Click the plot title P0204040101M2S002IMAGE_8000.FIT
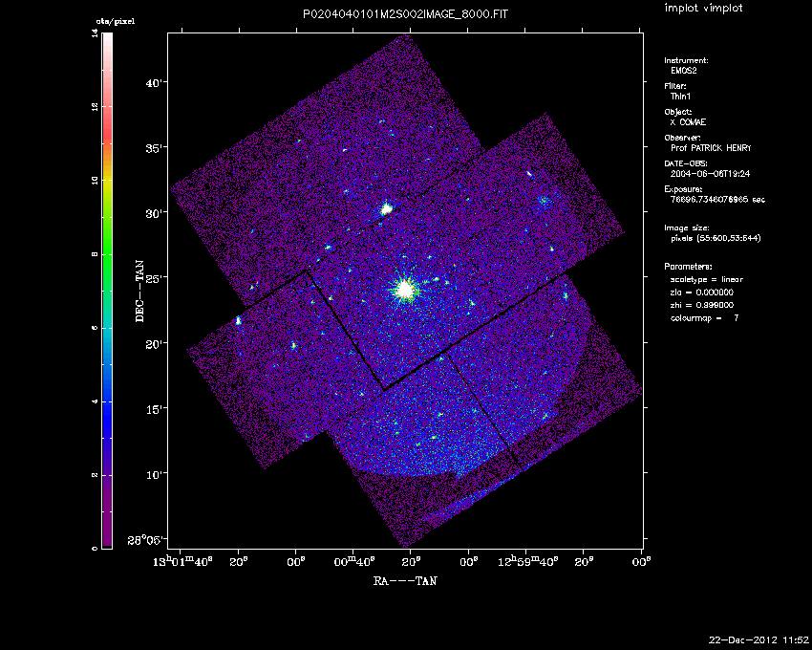The image size is (812, 650). click(x=405, y=14)
